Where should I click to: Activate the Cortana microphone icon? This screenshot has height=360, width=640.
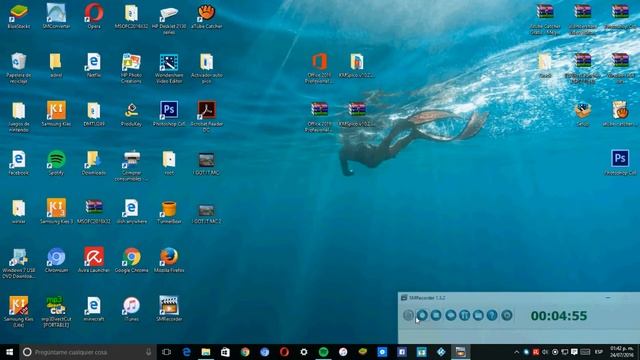coord(148,352)
